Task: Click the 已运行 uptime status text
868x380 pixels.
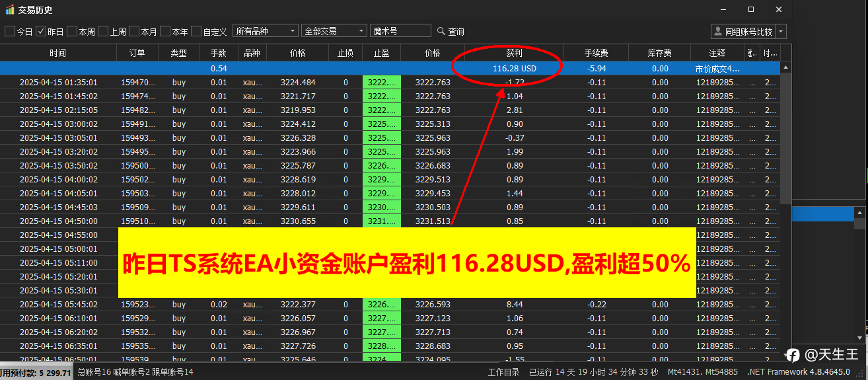Action: (595, 372)
